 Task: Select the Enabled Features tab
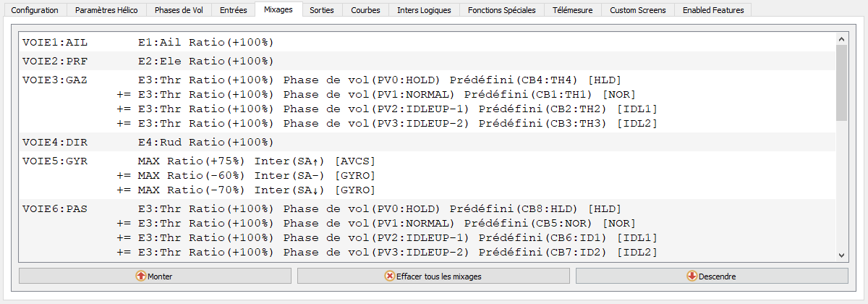pyautogui.click(x=712, y=10)
